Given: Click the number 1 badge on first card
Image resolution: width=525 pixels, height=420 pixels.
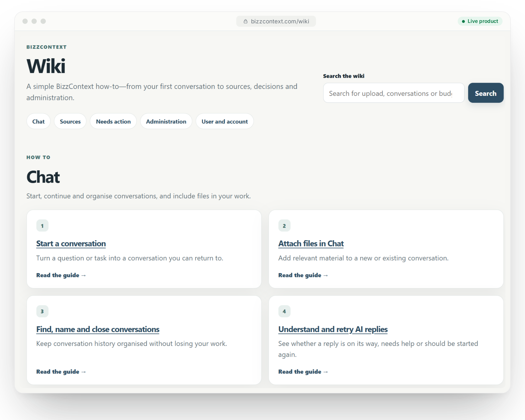Looking at the screenshot, I should (42, 226).
